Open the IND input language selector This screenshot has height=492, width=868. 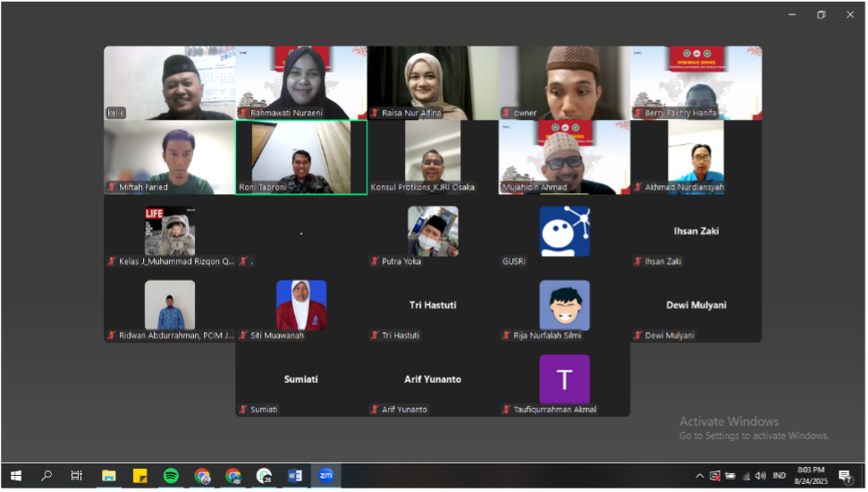coord(779,476)
